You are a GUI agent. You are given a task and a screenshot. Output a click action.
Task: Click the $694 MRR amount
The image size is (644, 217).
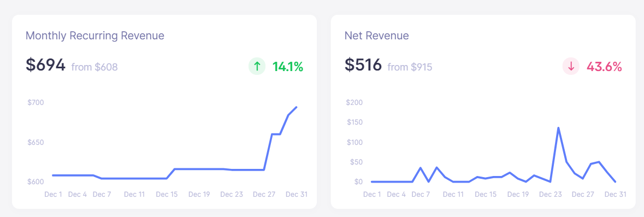coord(45,65)
